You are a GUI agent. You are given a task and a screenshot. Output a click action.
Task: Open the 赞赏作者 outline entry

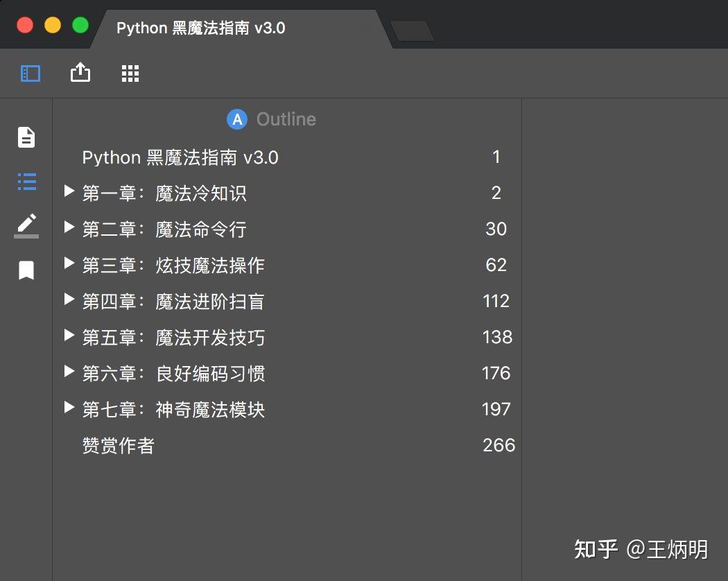[x=118, y=446]
